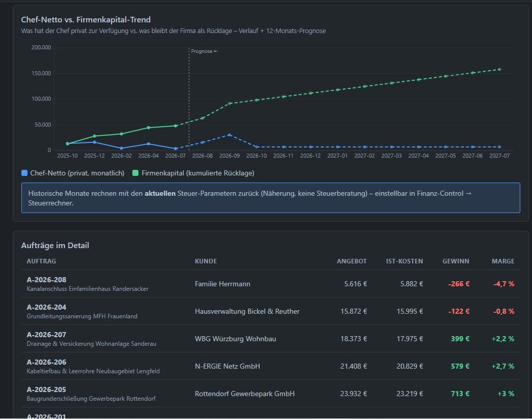This screenshot has height=419, width=532.
Task: Click the actual cost 17.975 €
Action: click(x=410, y=339)
